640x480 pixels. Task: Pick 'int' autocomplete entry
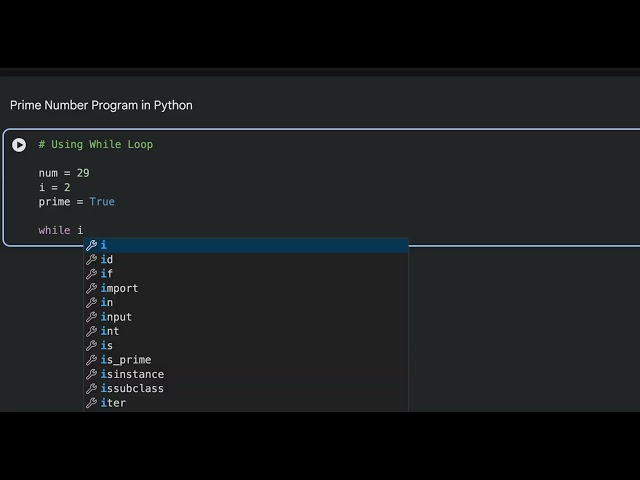pyautogui.click(x=246, y=331)
